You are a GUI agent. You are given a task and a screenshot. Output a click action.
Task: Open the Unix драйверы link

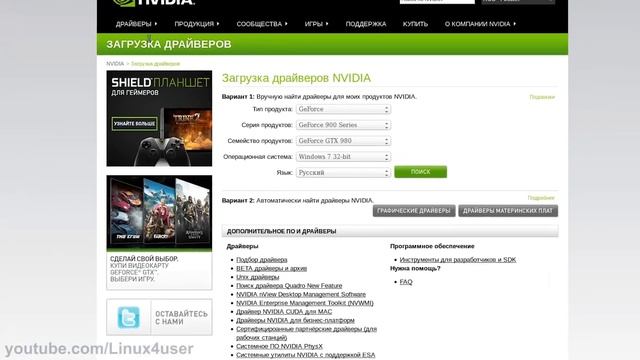(x=258, y=277)
